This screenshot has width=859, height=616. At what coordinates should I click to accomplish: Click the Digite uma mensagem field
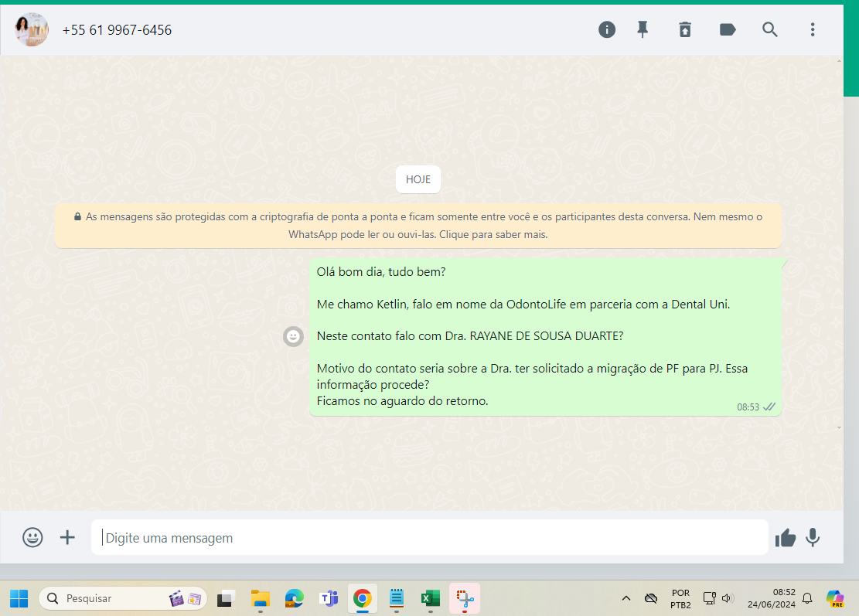(430, 537)
